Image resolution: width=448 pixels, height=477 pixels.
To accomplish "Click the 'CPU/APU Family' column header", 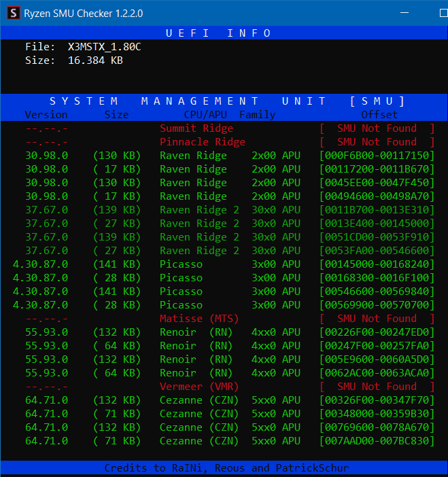I will [x=230, y=115].
